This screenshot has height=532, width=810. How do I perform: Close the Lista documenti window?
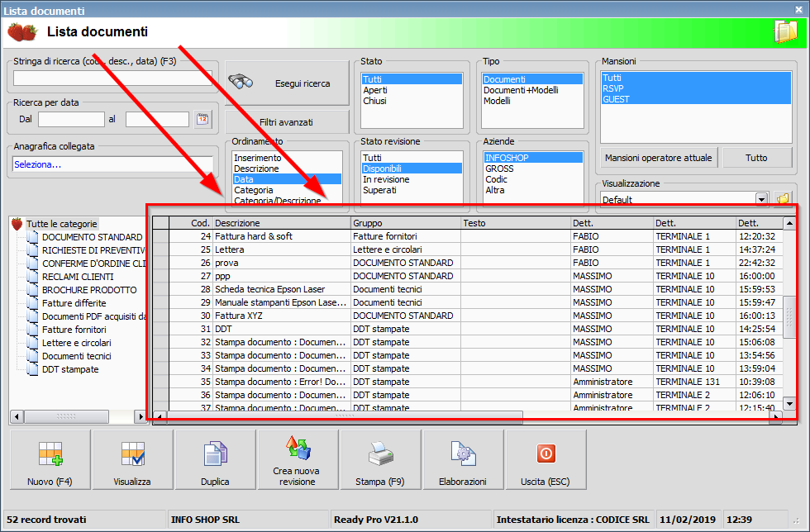pyautogui.click(x=798, y=9)
